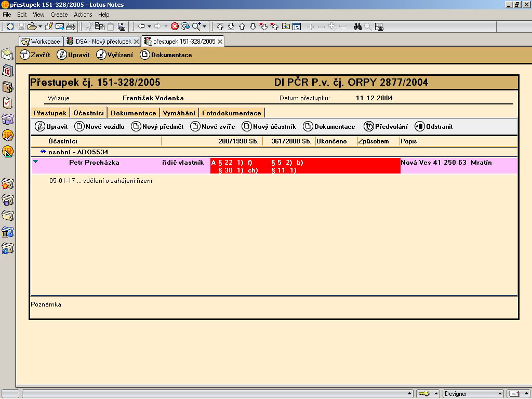This screenshot has width=532, height=399.
Task: Click the Navigate Next Unread toolbar icon
Action: pos(263,26)
